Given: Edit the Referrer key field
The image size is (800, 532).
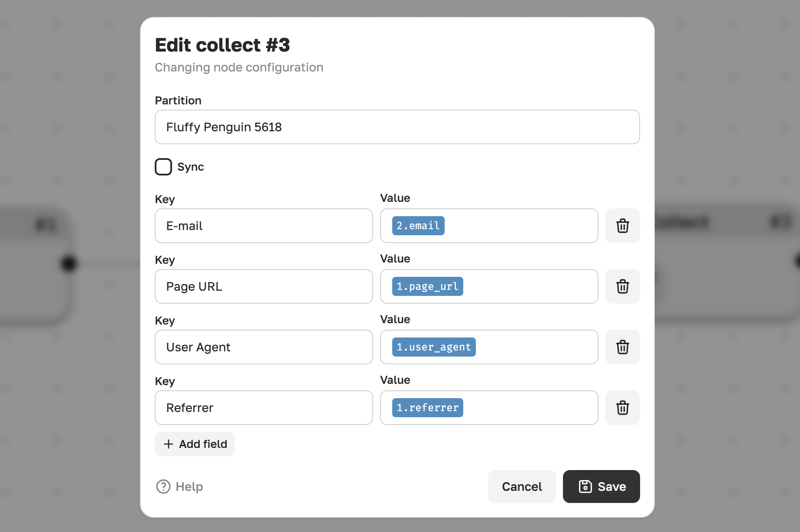Looking at the screenshot, I should click(x=264, y=408).
